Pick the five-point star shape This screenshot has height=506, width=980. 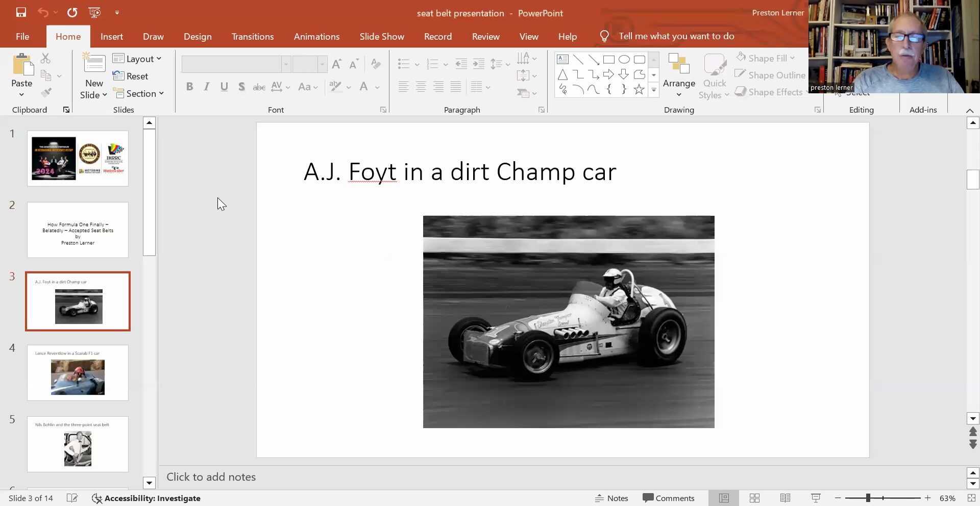pos(639,90)
